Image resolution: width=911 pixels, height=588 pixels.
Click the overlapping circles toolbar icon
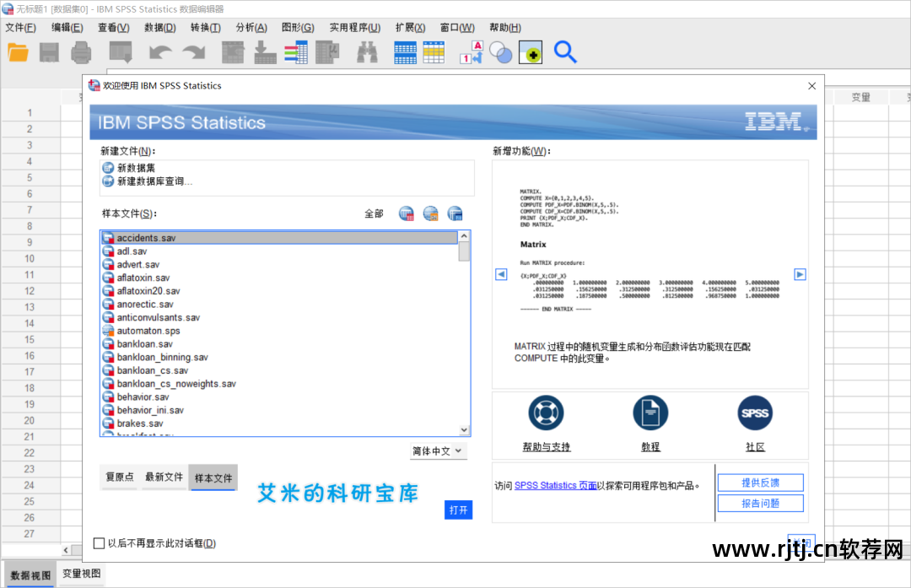[500, 53]
